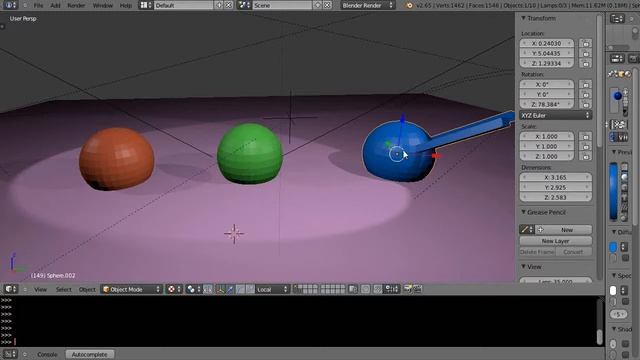Open the 3D viewport Select menu
The height and width of the screenshot is (360, 640).
pyautogui.click(x=64, y=289)
